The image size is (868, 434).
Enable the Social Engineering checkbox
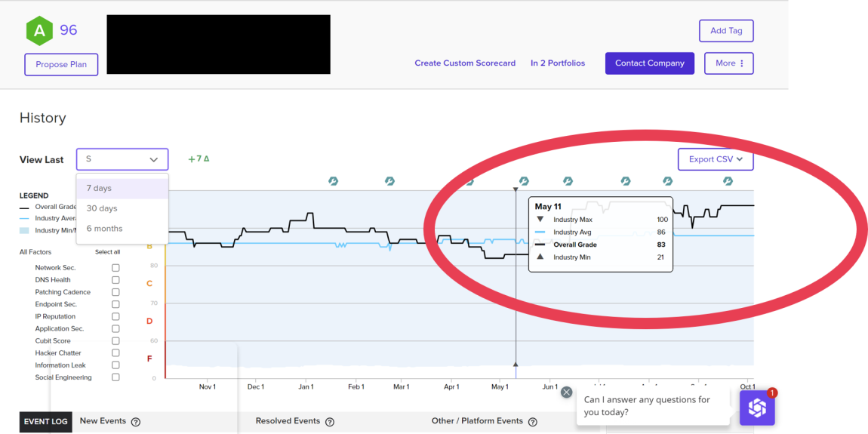[115, 377]
